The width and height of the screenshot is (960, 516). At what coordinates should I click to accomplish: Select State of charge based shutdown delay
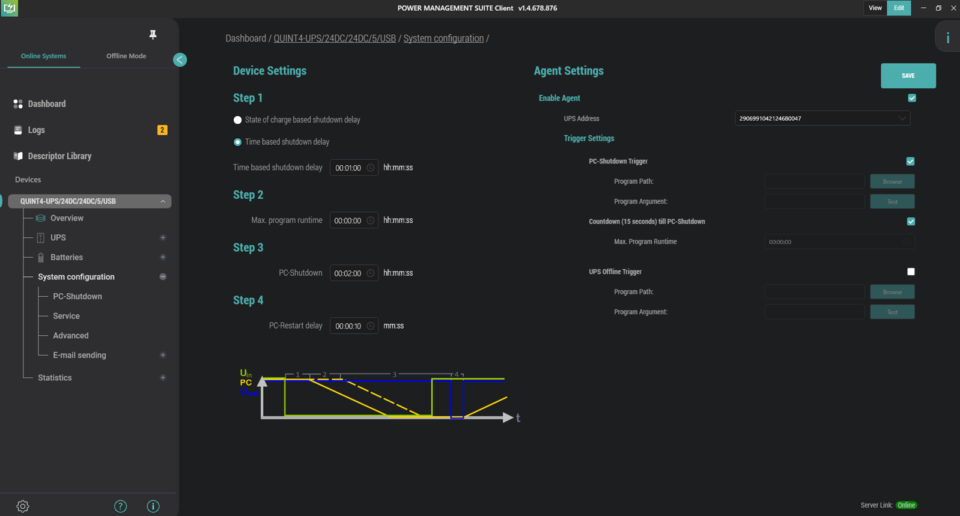click(238, 120)
